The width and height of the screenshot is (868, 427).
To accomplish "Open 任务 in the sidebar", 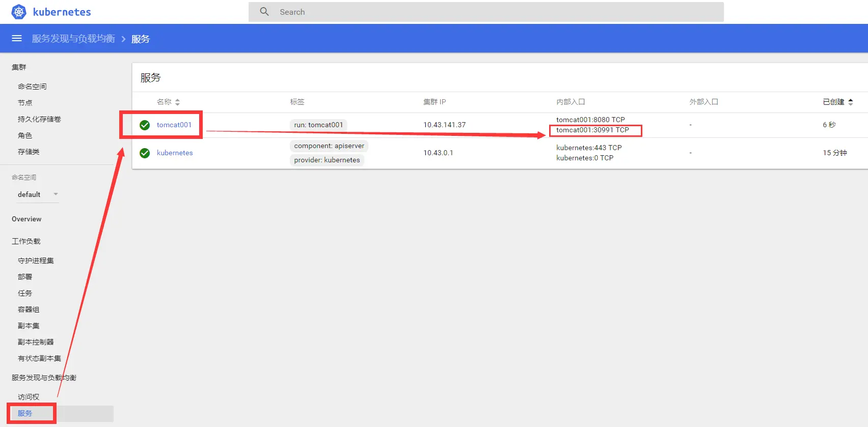I will pos(25,293).
